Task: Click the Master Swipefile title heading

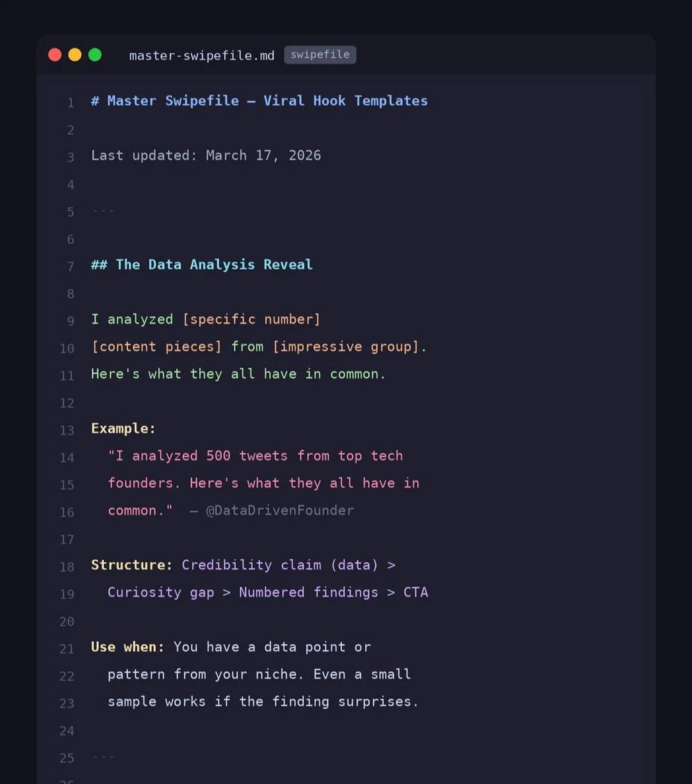Action: (x=259, y=101)
